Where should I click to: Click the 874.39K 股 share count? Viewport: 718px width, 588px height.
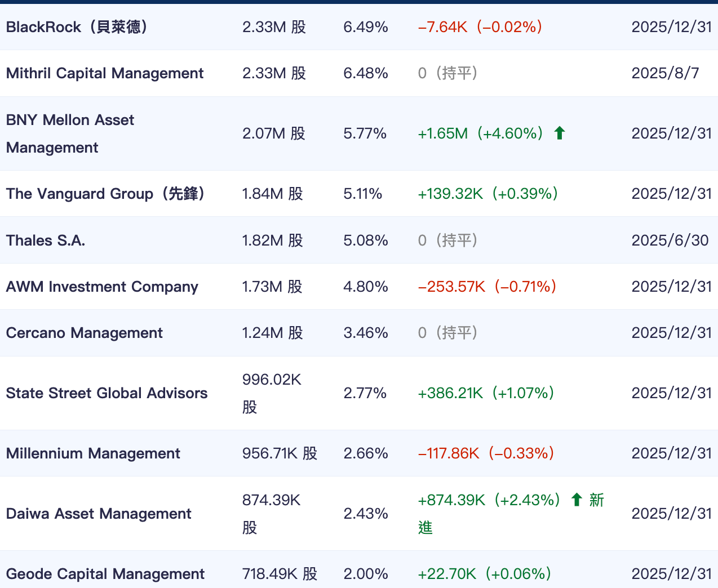coord(272,514)
